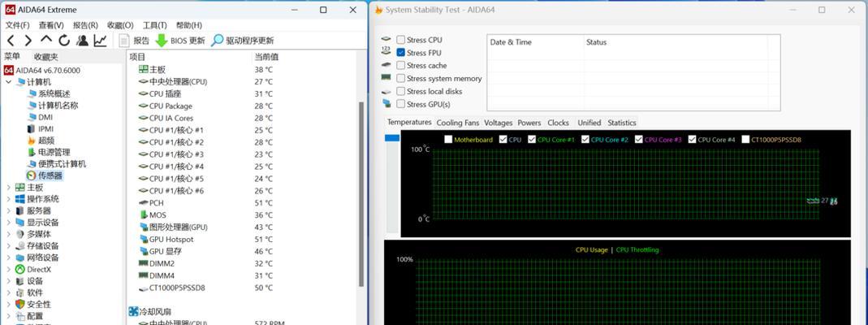This screenshot has height=325, width=868.
Task: Click the blue graph scale slider handle
Action: [392, 138]
